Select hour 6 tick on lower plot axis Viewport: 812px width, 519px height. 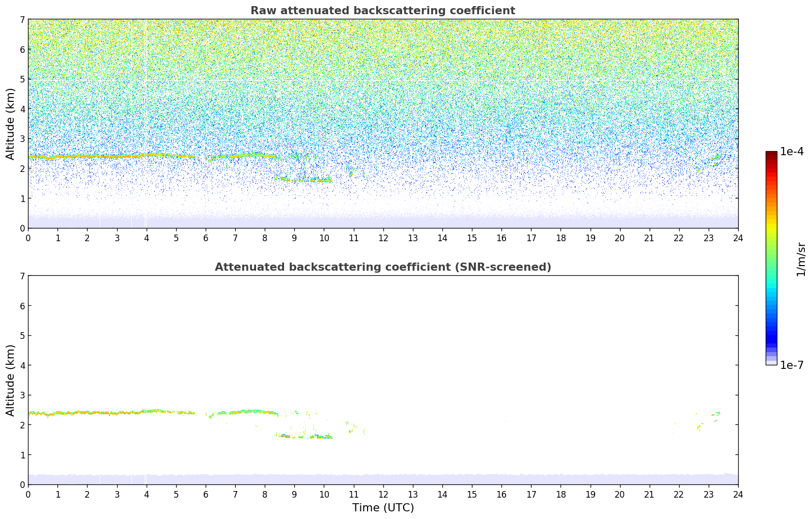[x=206, y=494]
